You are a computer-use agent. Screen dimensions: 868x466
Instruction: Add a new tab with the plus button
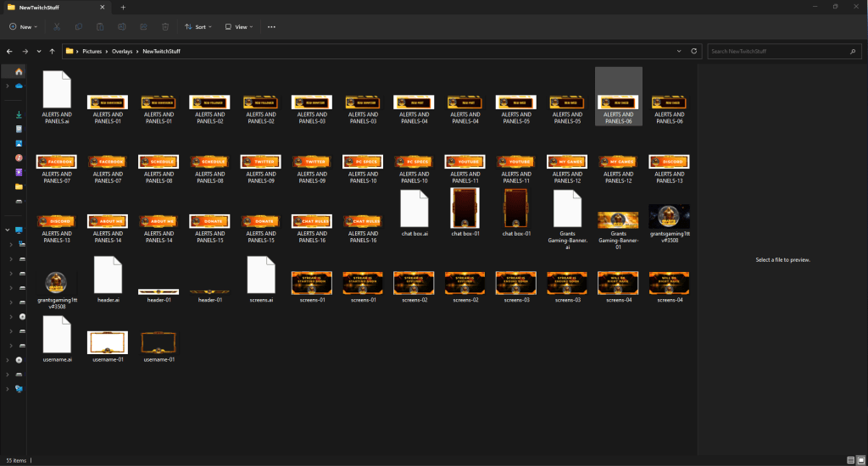(123, 7)
